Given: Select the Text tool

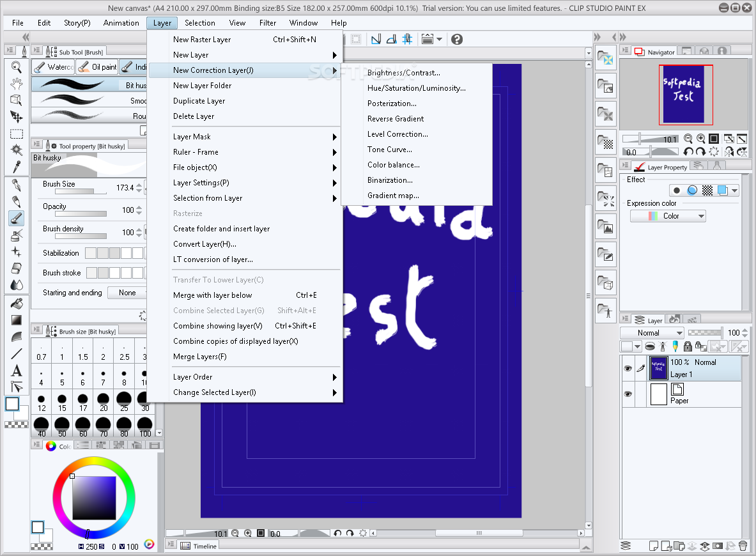Looking at the screenshot, I should click(x=17, y=370).
